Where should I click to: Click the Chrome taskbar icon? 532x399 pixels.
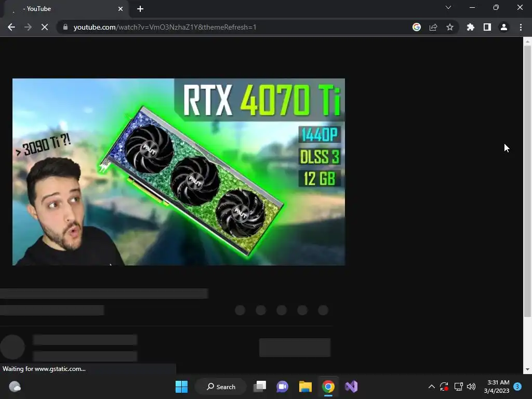tap(328, 387)
